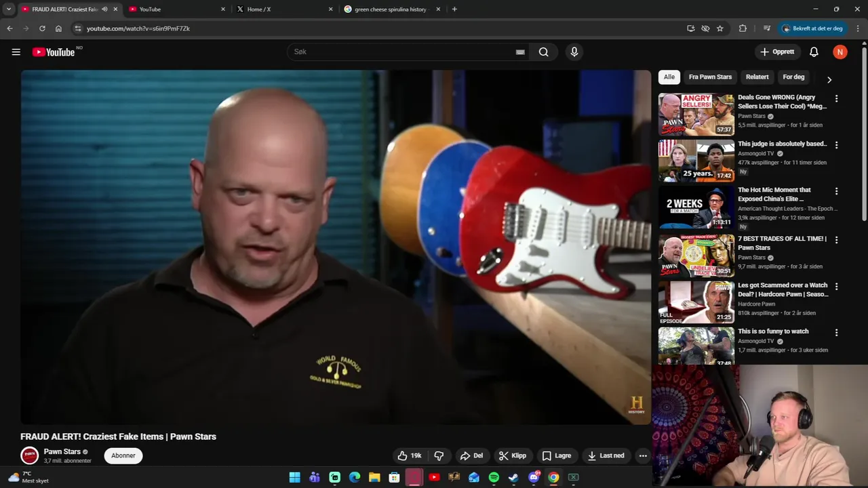Open the on-screen keyboard in search box
The height and width of the screenshot is (488, 868).
pyautogui.click(x=520, y=52)
